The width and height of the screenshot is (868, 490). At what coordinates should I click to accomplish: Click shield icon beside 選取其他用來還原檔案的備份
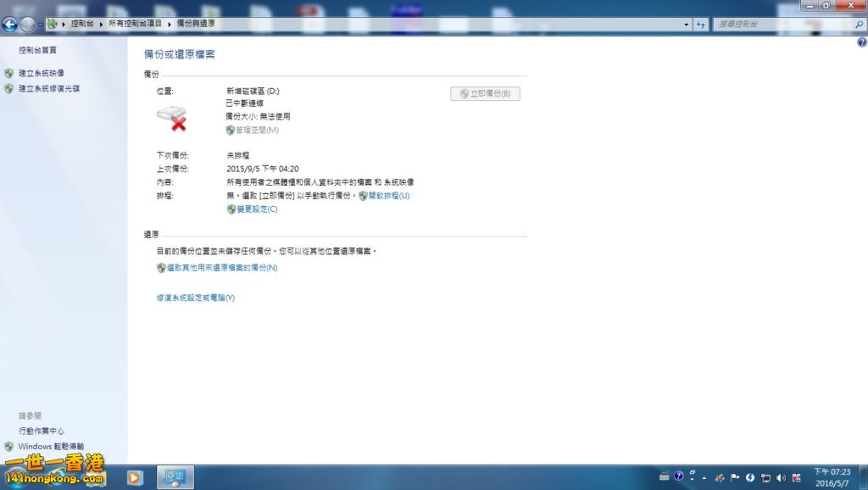[x=161, y=268]
